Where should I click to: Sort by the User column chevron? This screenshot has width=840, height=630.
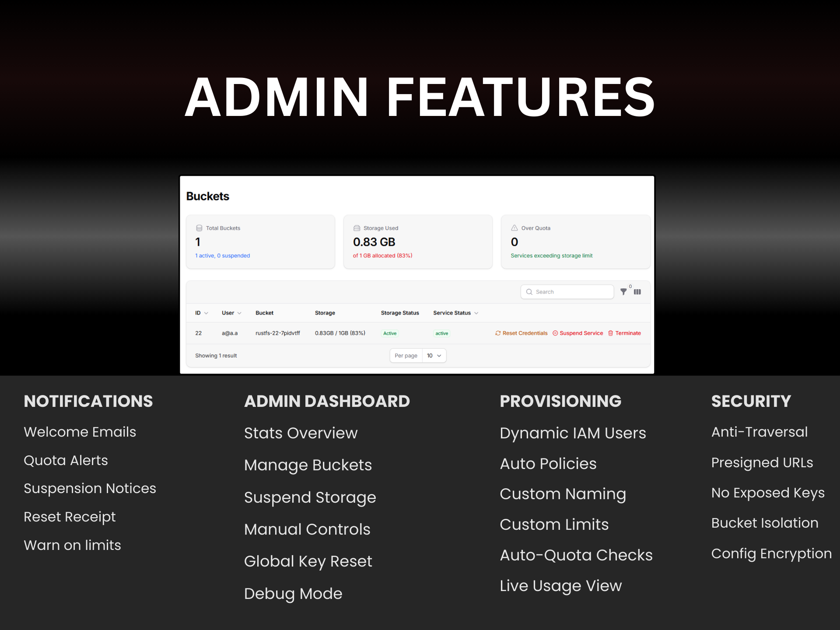239,313
